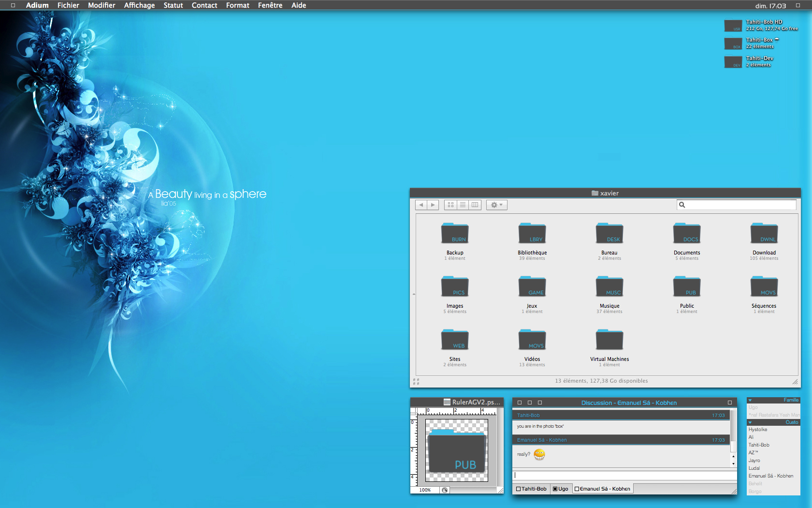Click the laughing emoticon in chat
Image resolution: width=812 pixels, height=508 pixels.
[539, 454]
